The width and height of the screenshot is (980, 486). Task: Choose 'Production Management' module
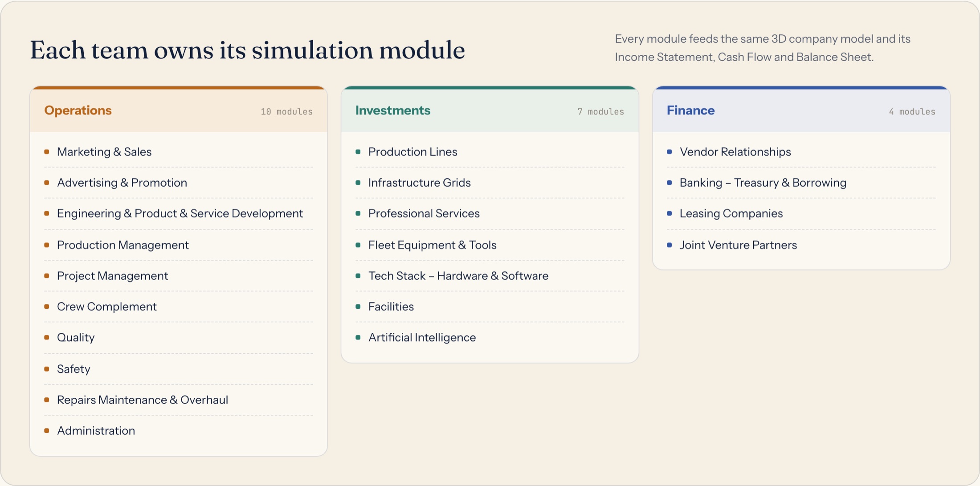[178, 245]
